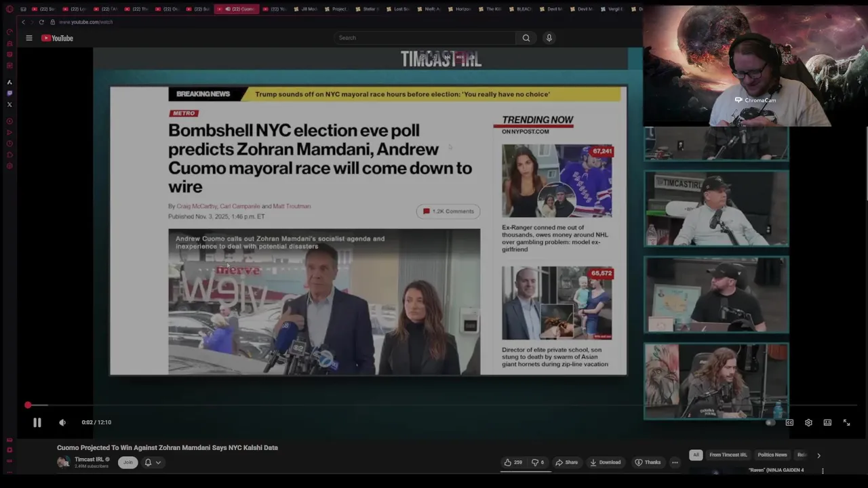Click the 0:02 / 12:10 time display
The height and width of the screenshot is (488, 868).
96,422
